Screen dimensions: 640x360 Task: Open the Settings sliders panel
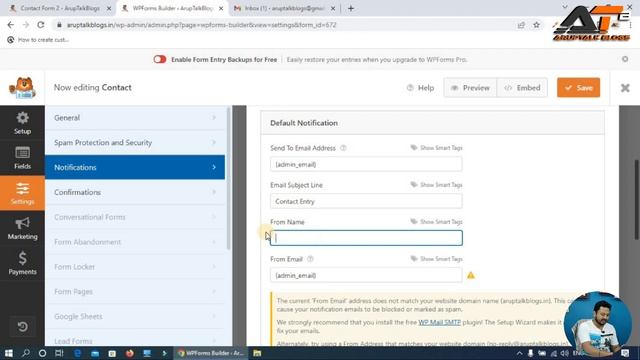pyautogui.click(x=22, y=193)
